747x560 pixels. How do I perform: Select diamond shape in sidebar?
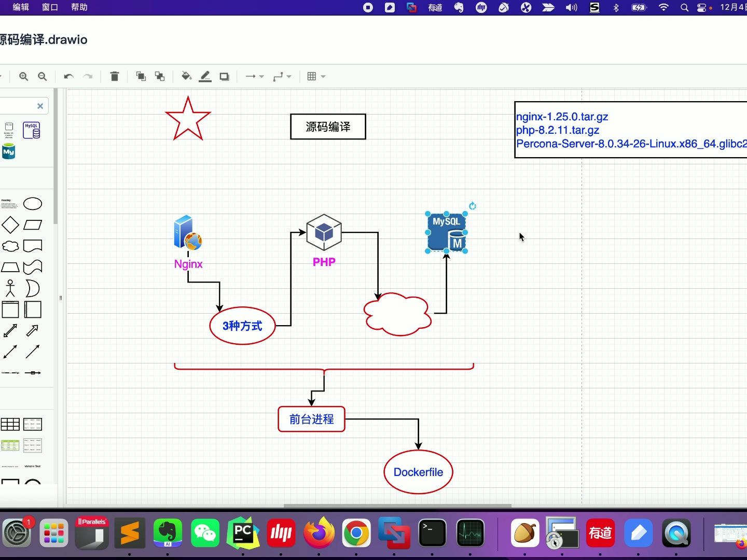point(10,225)
